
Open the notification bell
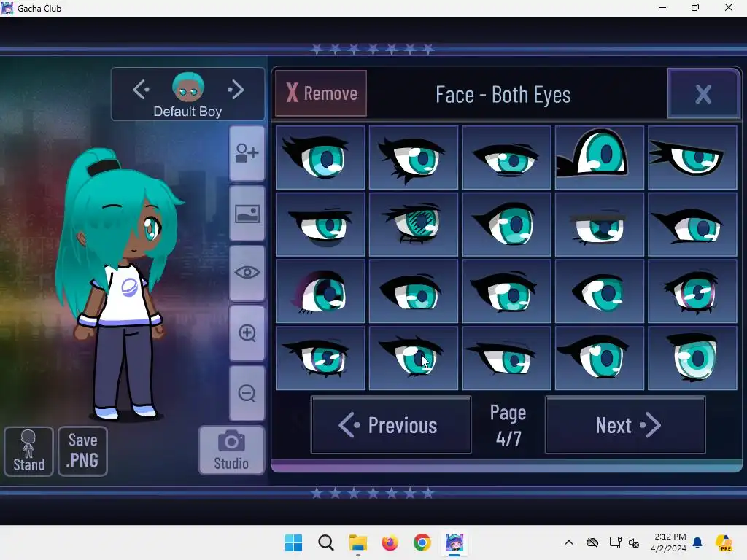click(697, 542)
